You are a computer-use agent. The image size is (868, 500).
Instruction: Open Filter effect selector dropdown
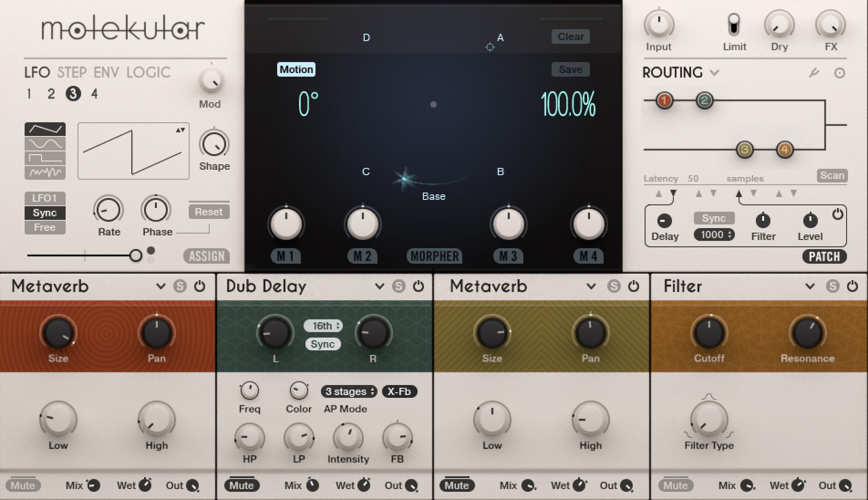pyautogui.click(x=810, y=286)
